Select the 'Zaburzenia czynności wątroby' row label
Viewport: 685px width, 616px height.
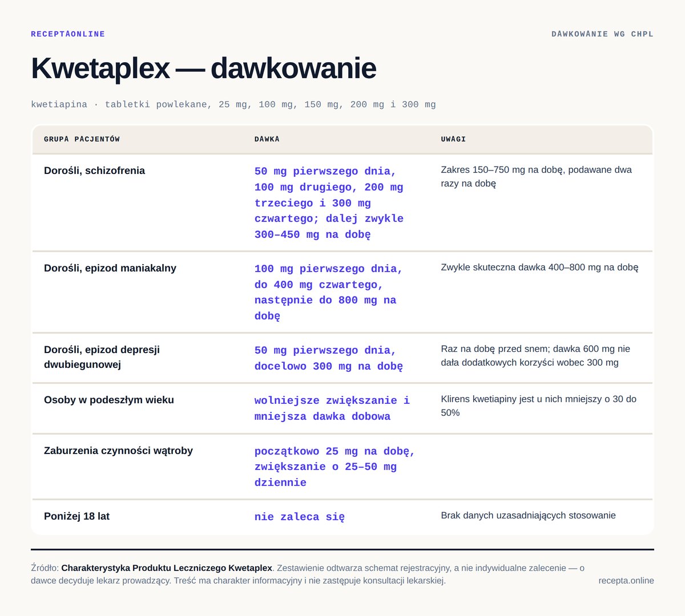pos(118,451)
